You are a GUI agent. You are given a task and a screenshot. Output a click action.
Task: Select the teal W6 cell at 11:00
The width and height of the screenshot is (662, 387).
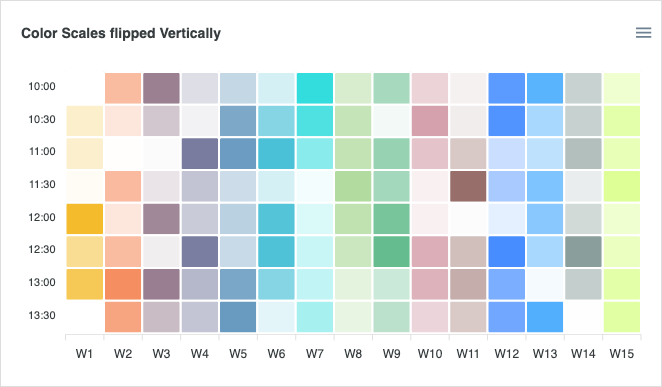[x=276, y=154]
